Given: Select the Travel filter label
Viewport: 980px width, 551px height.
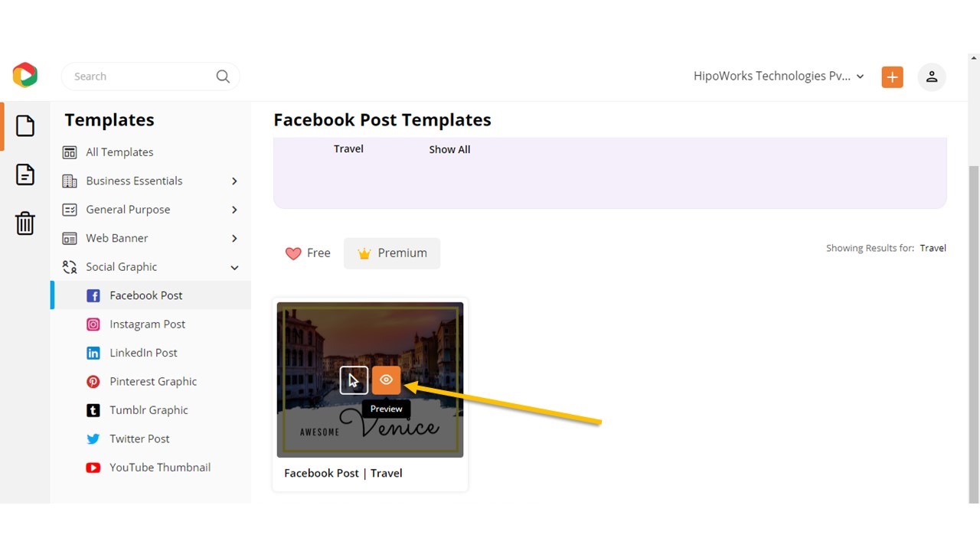Looking at the screenshot, I should (x=348, y=148).
